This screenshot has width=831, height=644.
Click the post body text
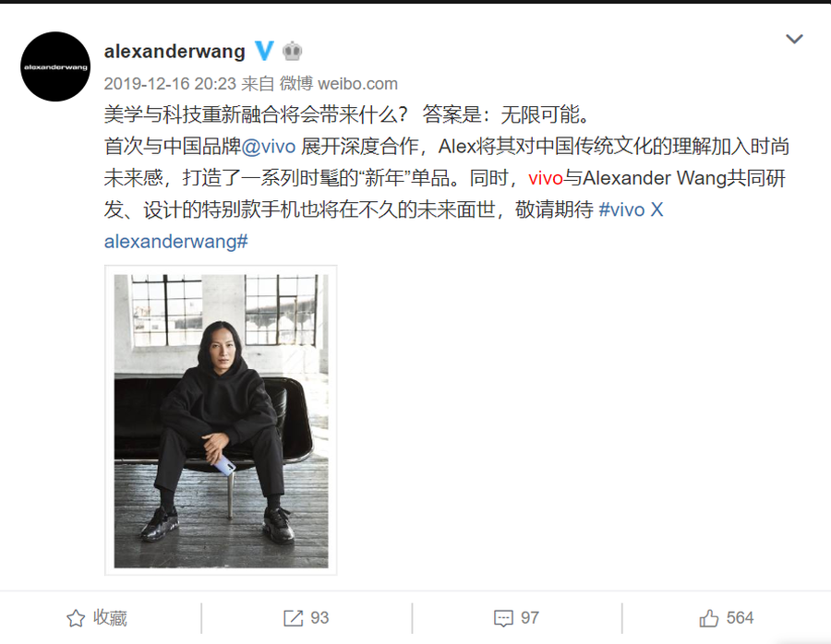coord(447,178)
